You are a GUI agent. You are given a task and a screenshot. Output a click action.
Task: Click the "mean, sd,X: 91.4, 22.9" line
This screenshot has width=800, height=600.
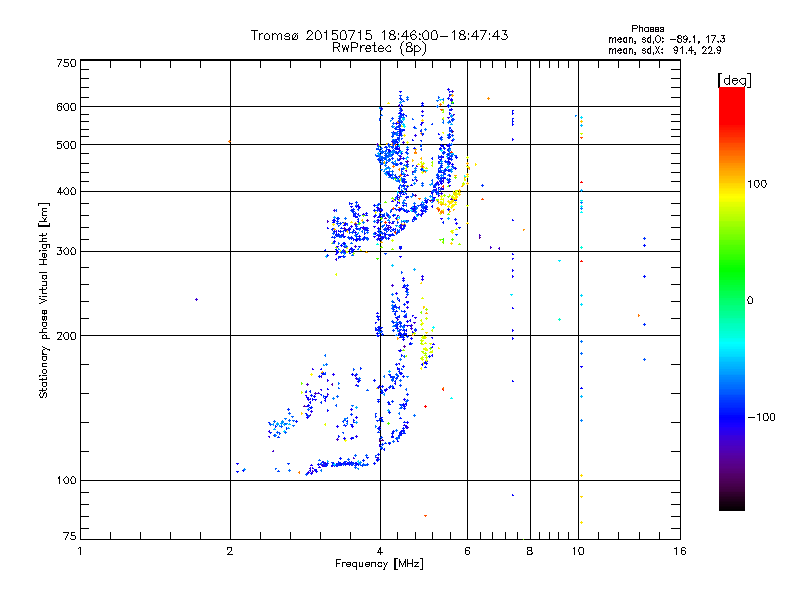(664, 50)
